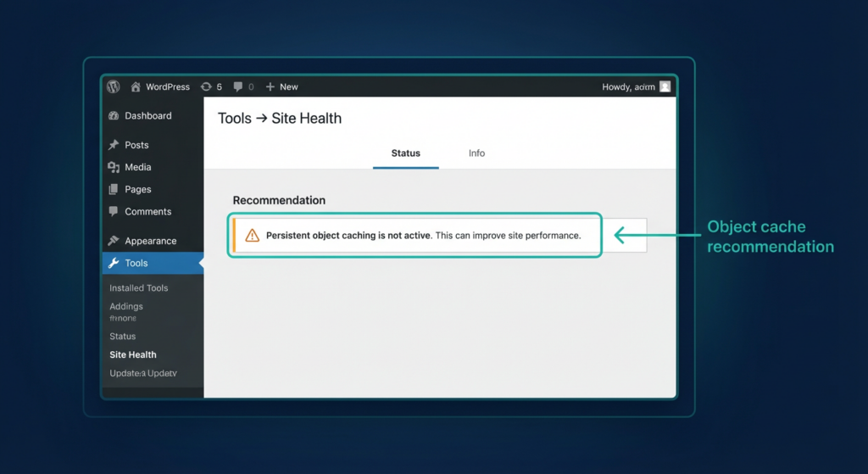Click the Dashboard gauge icon

point(114,116)
